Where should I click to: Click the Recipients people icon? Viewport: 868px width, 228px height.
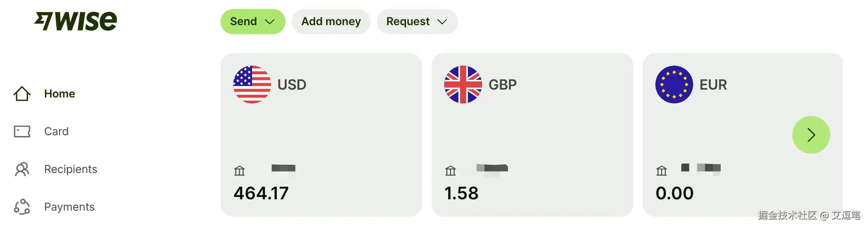pos(22,169)
